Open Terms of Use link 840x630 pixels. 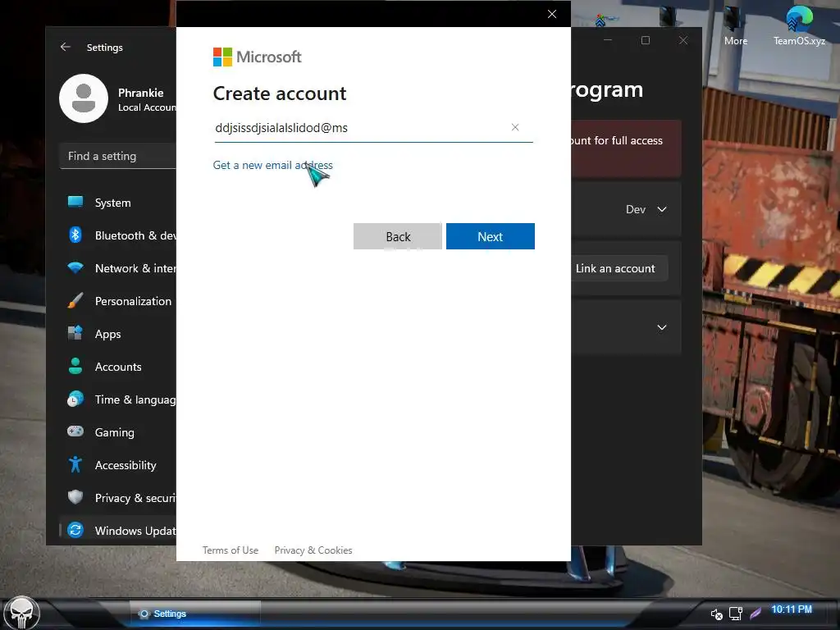231,550
